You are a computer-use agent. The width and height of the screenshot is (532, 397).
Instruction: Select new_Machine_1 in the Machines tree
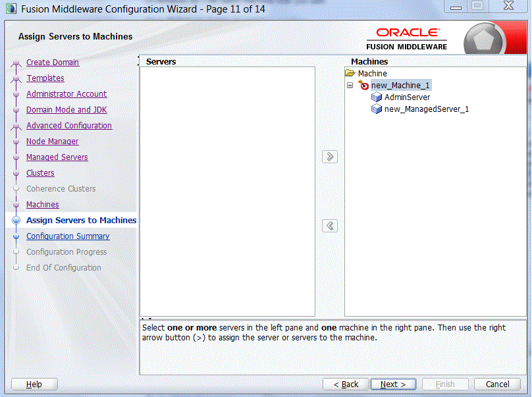400,86
